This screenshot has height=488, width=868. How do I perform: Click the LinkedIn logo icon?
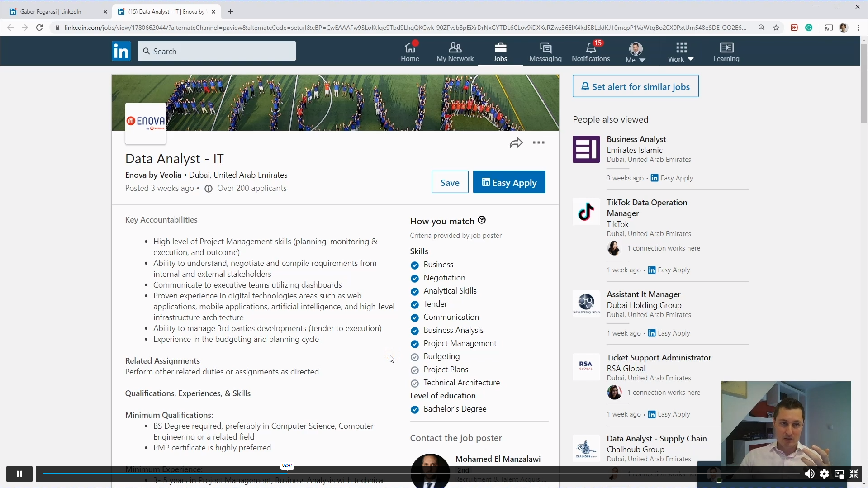(121, 51)
